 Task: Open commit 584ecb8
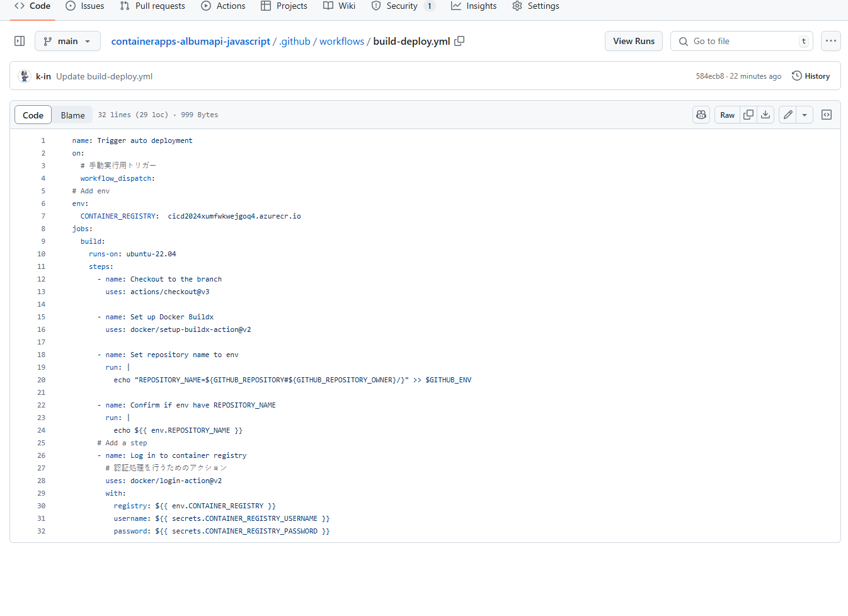[709, 76]
